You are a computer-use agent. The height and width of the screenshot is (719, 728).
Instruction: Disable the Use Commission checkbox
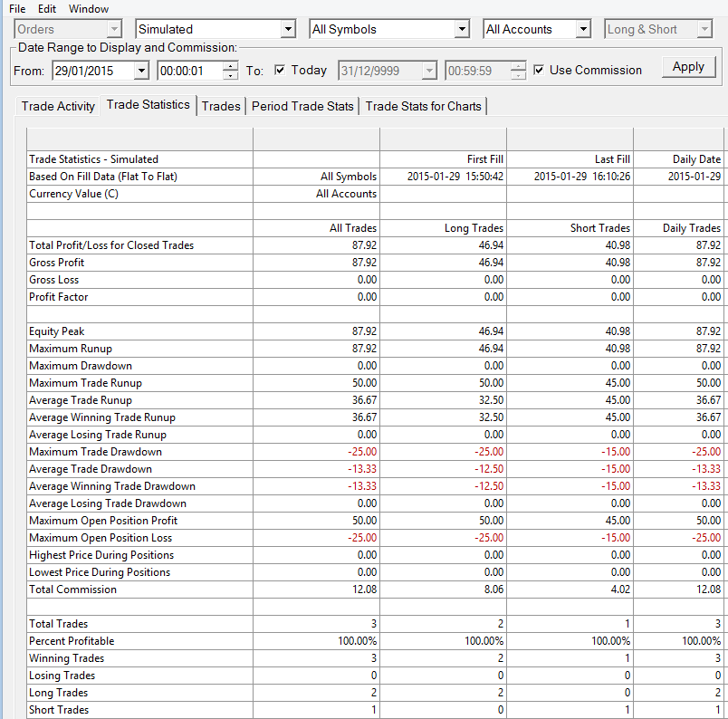pos(539,70)
